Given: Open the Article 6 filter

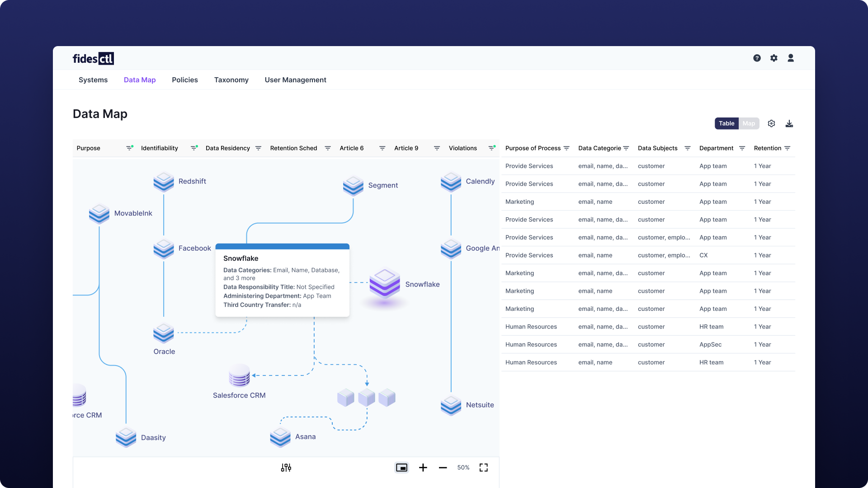Looking at the screenshot, I should (x=382, y=148).
